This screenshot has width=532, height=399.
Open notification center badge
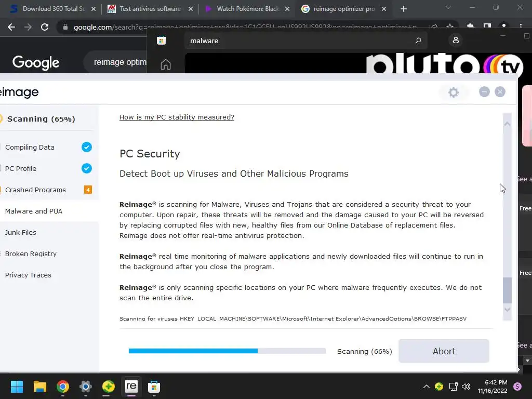click(x=517, y=387)
